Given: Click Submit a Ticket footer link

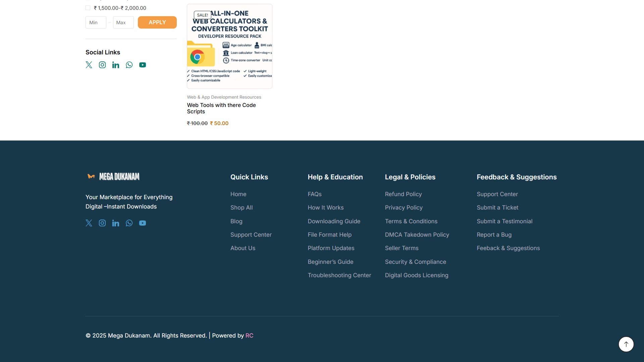Looking at the screenshot, I should coord(497,208).
